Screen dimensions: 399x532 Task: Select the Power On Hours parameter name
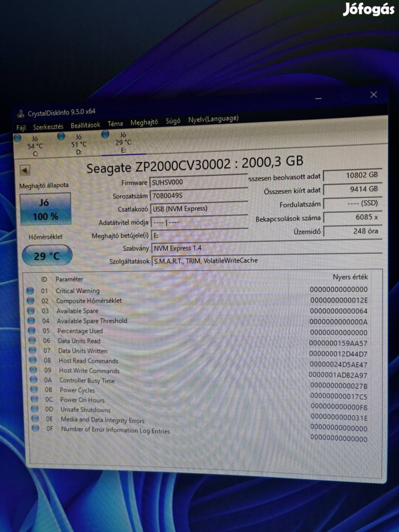tap(82, 399)
